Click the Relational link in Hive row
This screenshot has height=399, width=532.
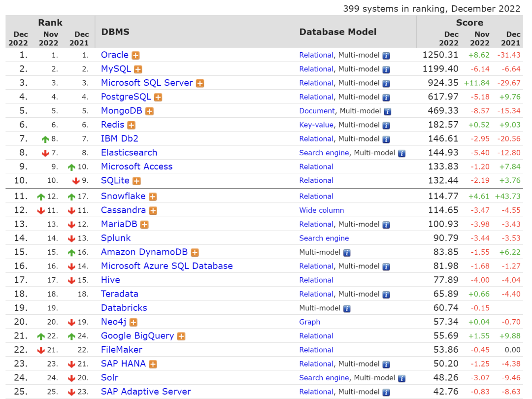pos(316,280)
